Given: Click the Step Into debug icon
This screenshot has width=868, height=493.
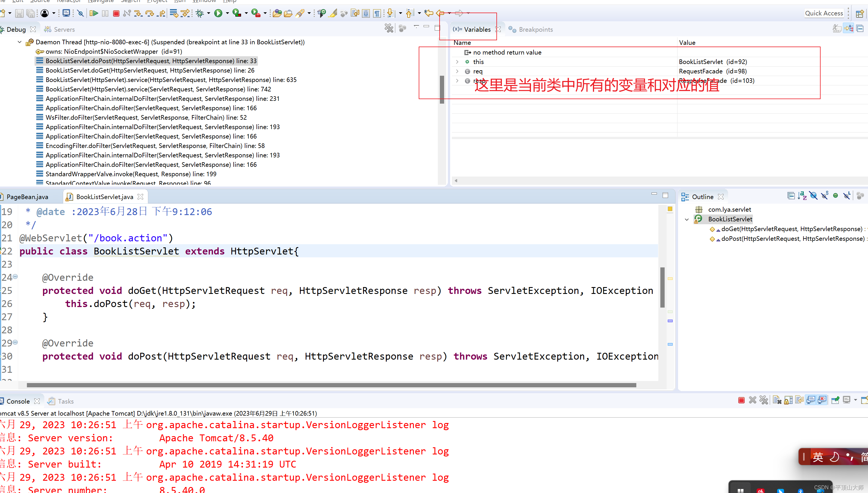Looking at the screenshot, I should pos(138,13).
